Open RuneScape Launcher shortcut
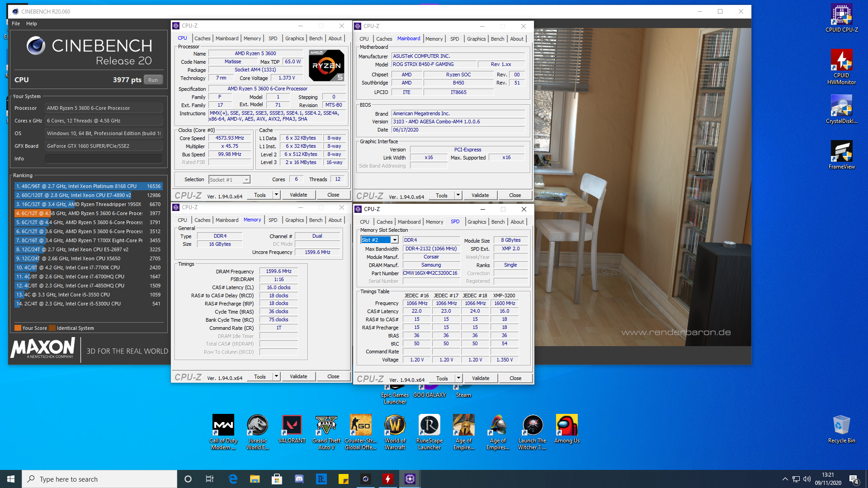The image size is (868, 488). (429, 432)
